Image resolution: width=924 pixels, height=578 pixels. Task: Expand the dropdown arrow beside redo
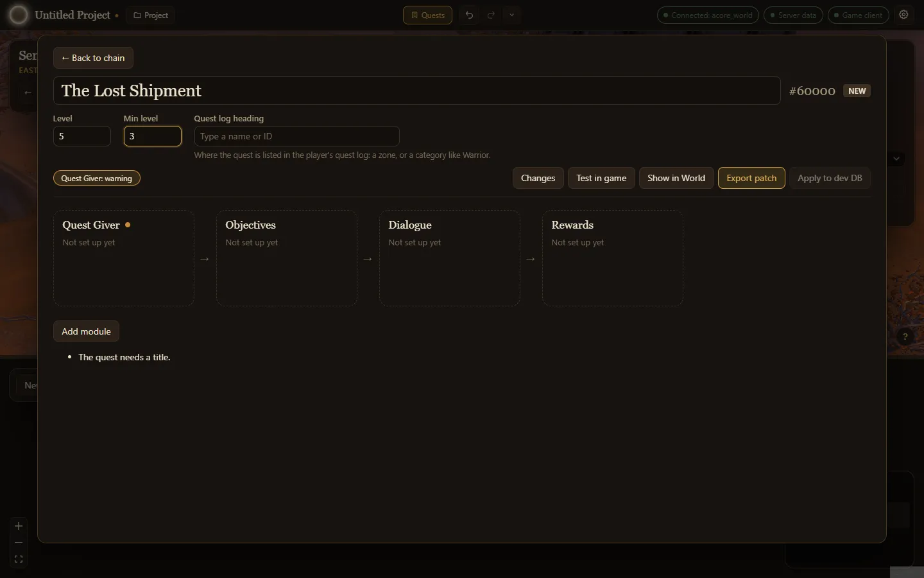(511, 15)
